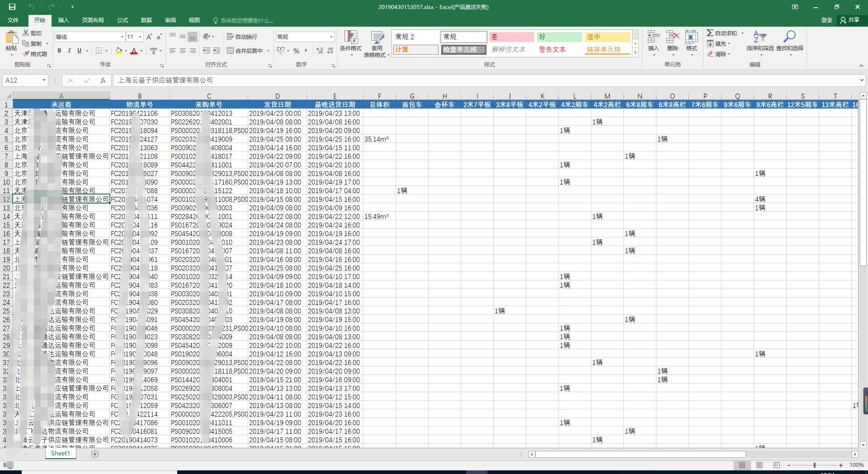868x474 pixels.
Task: Apply the 检查单元格 cell style
Action: click(464, 49)
